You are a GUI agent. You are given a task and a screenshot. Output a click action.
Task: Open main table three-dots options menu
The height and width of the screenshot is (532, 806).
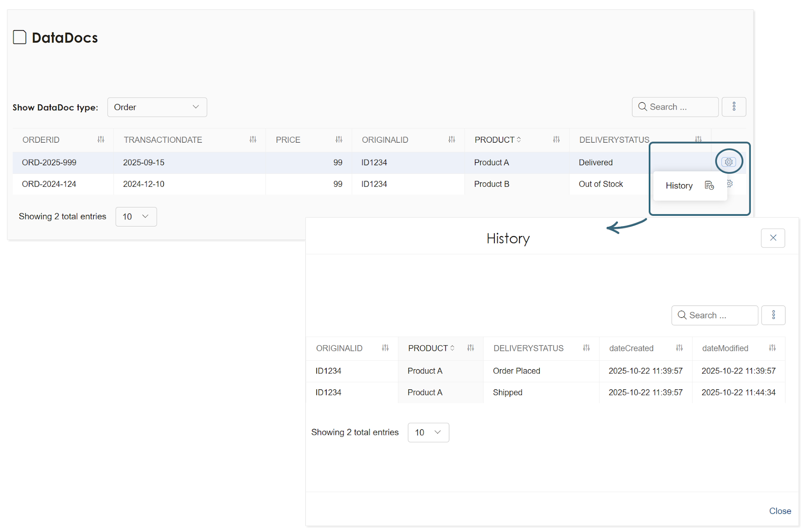734,107
